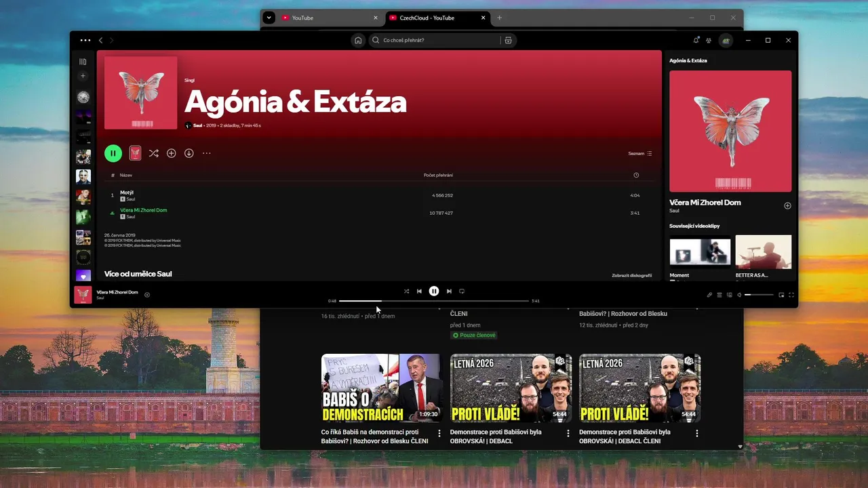The image size is (868, 488).
Task: Seek using the song progress bar
Action: (x=434, y=301)
